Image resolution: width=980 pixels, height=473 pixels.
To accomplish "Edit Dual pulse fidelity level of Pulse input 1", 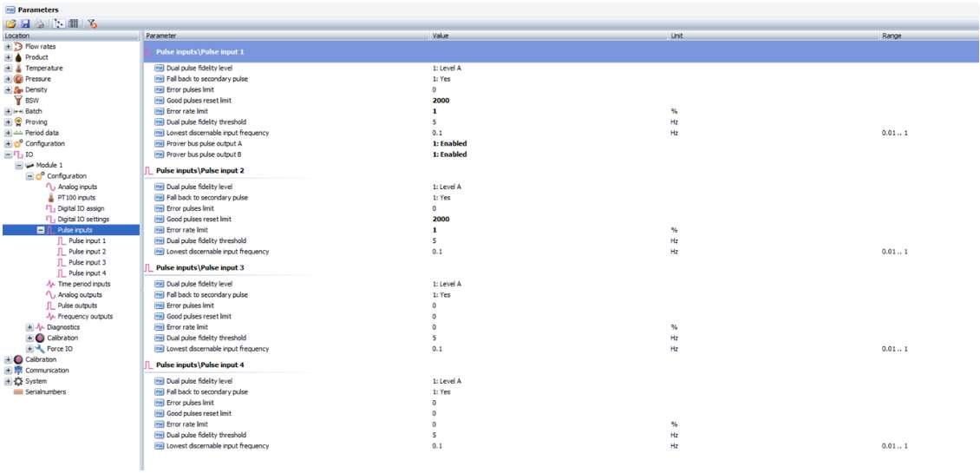I will pos(447,68).
